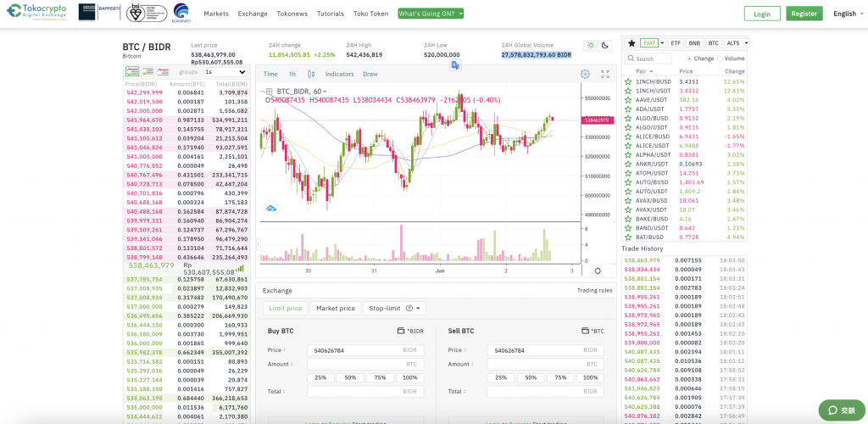Favorite the BAT/BUSD pair star

pyautogui.click(x=628, y=237)
